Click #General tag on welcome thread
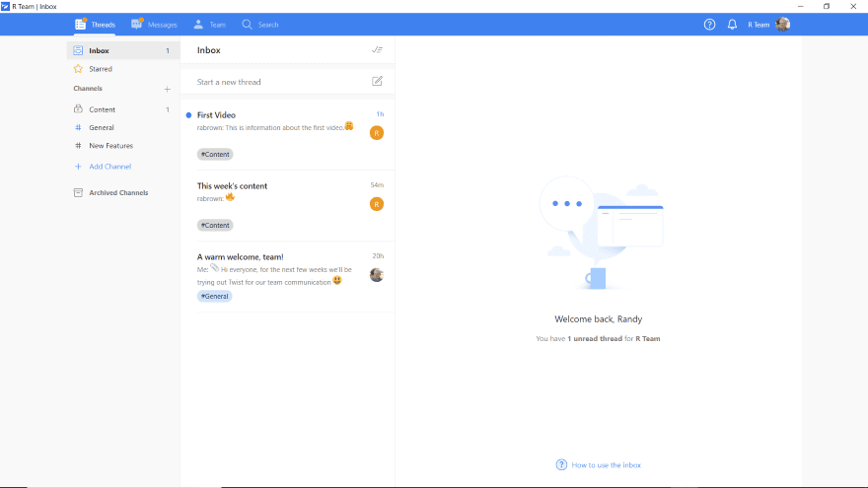This screenshot has height=488, width=868. point(214,296)
